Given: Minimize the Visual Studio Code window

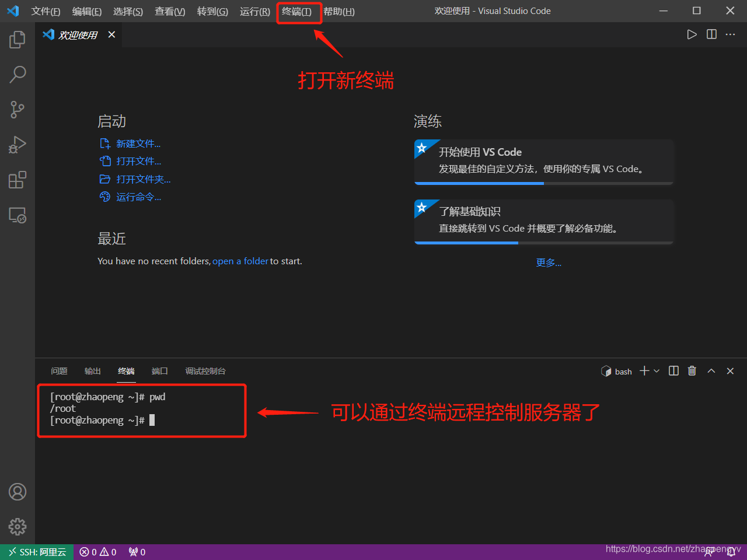Looking at the screenshot, I should pyautogui.click(x=664, y=11).
